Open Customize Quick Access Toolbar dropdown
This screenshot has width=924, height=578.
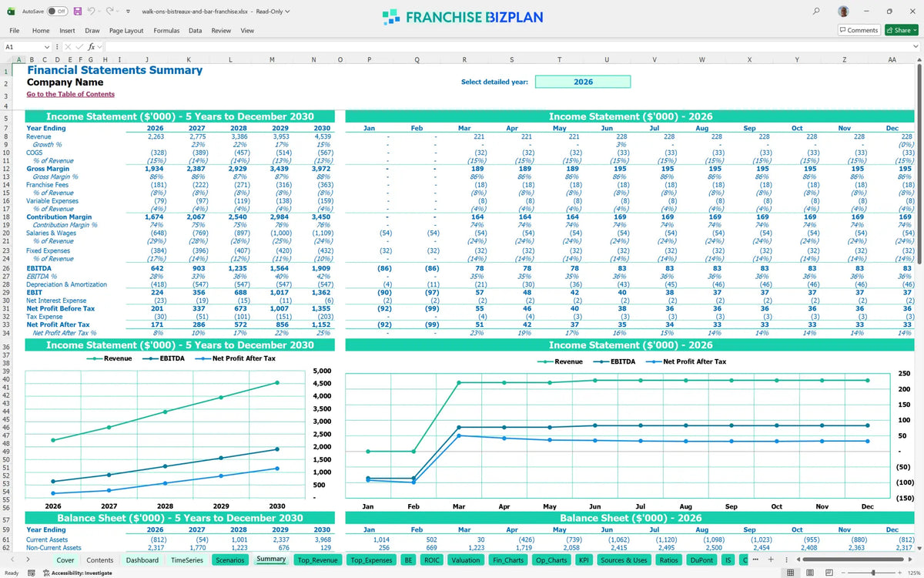point(128,12)
